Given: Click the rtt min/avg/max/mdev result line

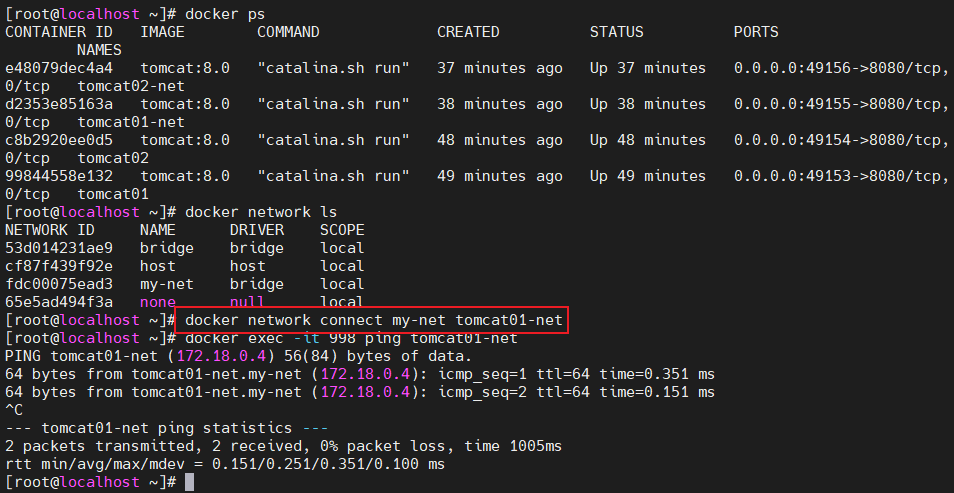Looking at the screenshot, I should pos(224,464).
